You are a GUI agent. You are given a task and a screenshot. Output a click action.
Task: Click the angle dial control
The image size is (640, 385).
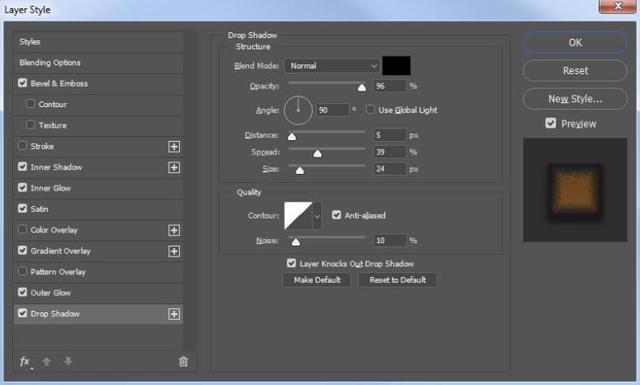(298, 110)
